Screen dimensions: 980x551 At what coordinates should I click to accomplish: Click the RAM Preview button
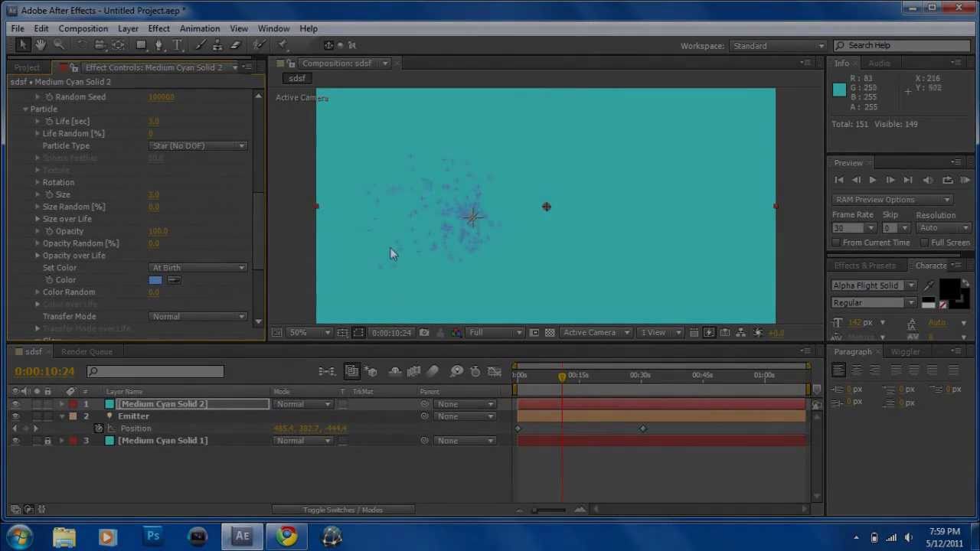[965, 181]
